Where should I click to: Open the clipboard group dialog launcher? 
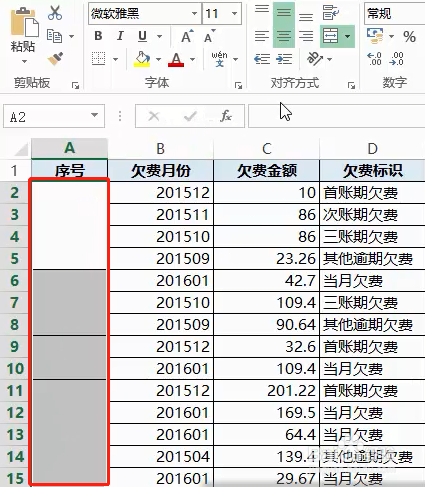pyautogui.click(x=75, y=86)
